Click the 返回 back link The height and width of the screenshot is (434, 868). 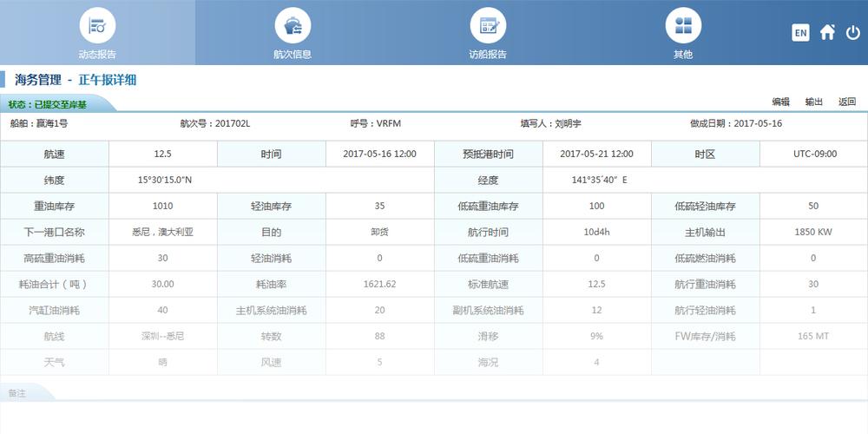click(x=847, y=102)
